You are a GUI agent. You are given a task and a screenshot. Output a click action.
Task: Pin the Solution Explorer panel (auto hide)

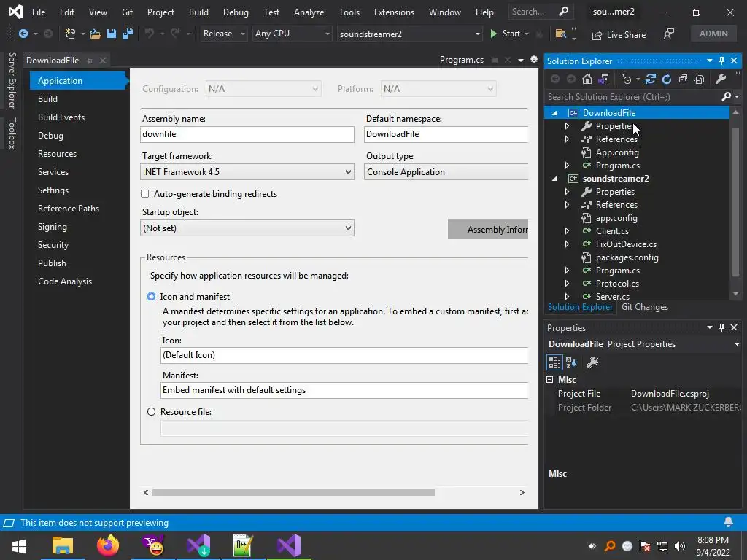click(x=721, y=61)
